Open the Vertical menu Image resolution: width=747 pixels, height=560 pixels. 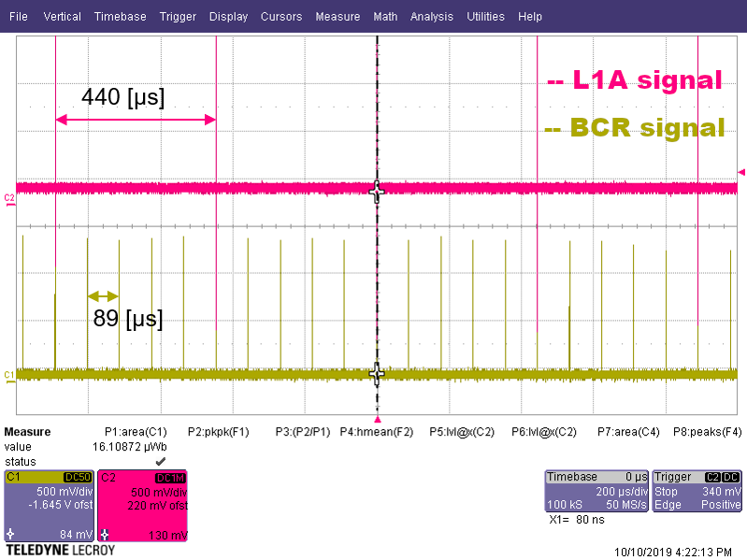[62, 17]
